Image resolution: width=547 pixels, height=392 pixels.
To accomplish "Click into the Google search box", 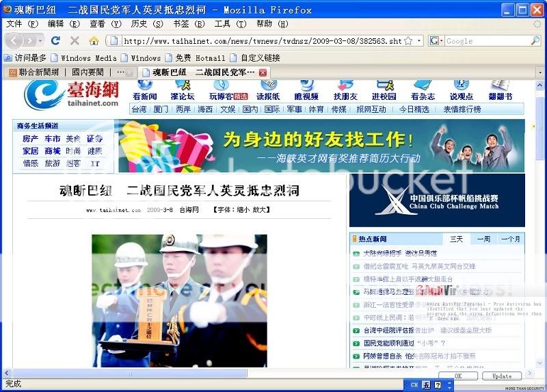I will [x=485, y=41].
